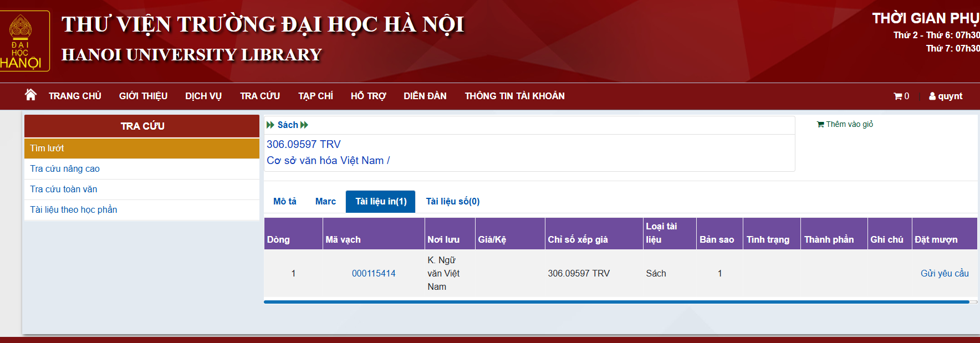980x343 pixels.
Task: Select the Tài liệu số(0) tab
Action: coord(452,202)
